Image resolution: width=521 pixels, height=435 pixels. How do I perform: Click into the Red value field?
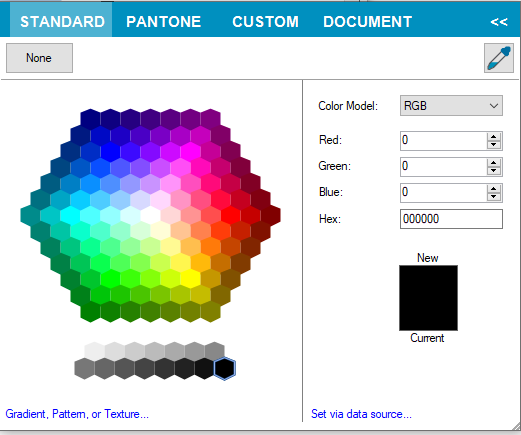[x=443, y=140]
